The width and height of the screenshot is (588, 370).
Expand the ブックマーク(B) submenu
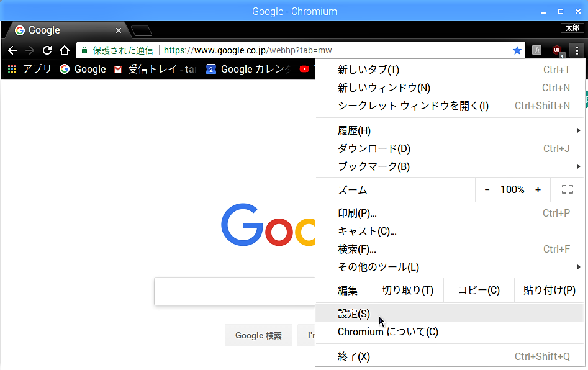tap(450, 166)
